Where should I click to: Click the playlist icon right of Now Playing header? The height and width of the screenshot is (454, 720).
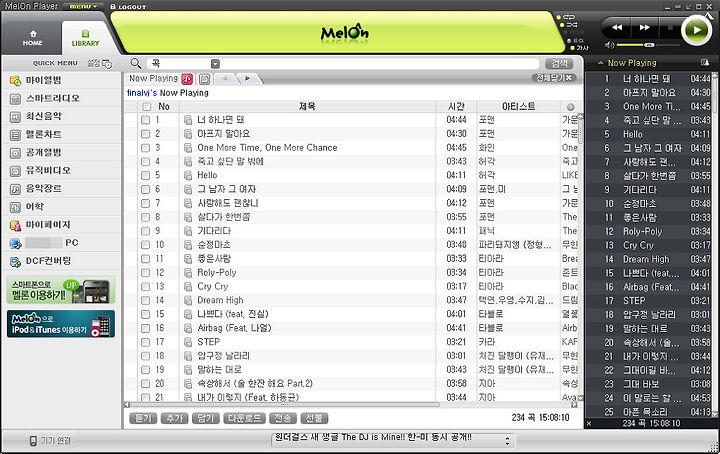point(705,62)
